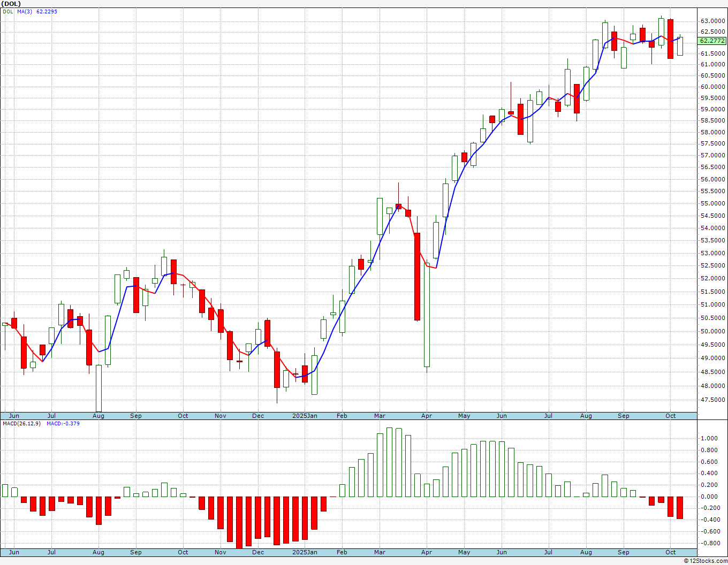Image resolution: width=728 pixels, height=565 pixels.
Task: Click the MACD(26,12,9) indicator label
Action: pyautogui.click(x=21, y=423)
